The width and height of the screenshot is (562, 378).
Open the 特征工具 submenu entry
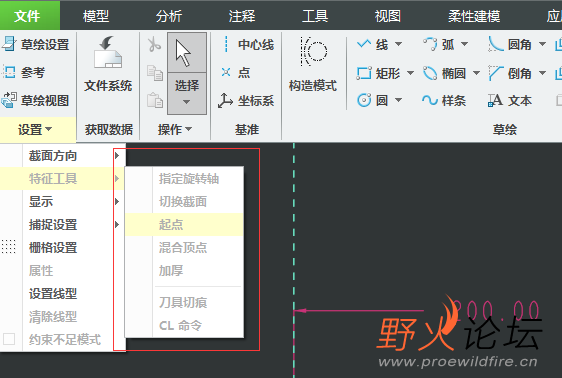[x=62, y=178]
